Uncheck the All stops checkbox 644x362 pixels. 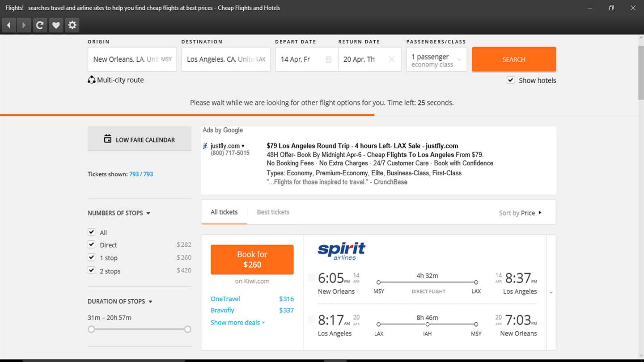coord(92,232)
